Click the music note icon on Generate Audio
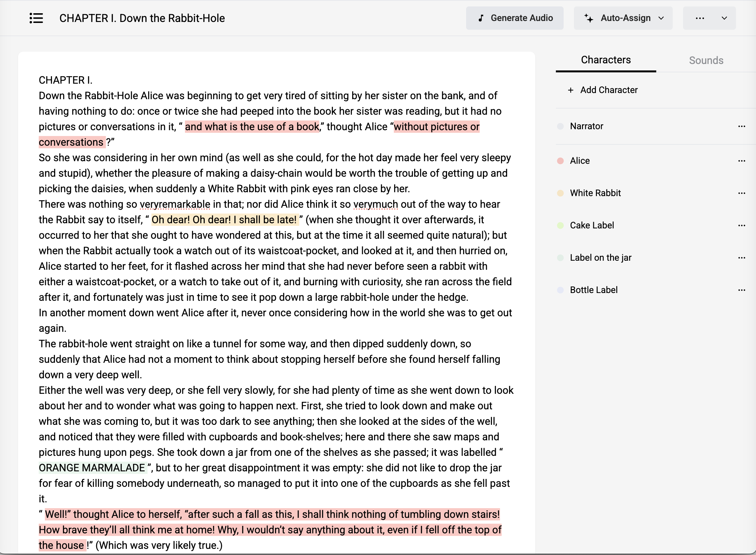756x555 pixels. point(481,18)
